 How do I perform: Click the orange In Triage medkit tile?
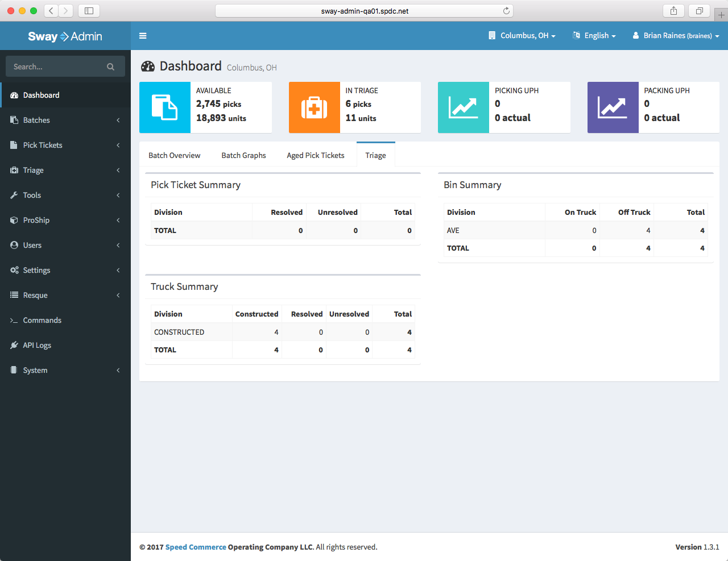point(314,107)
